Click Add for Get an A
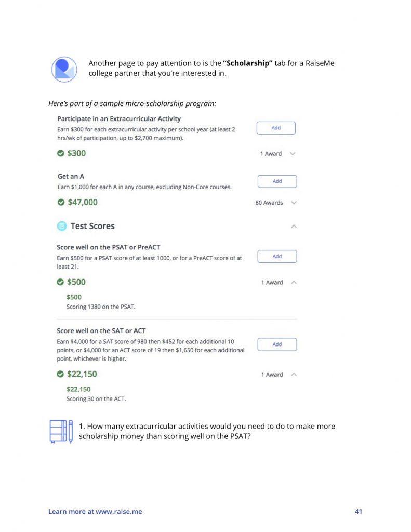The width and height of the screenshot is (411, 532). tap(277, 181)
